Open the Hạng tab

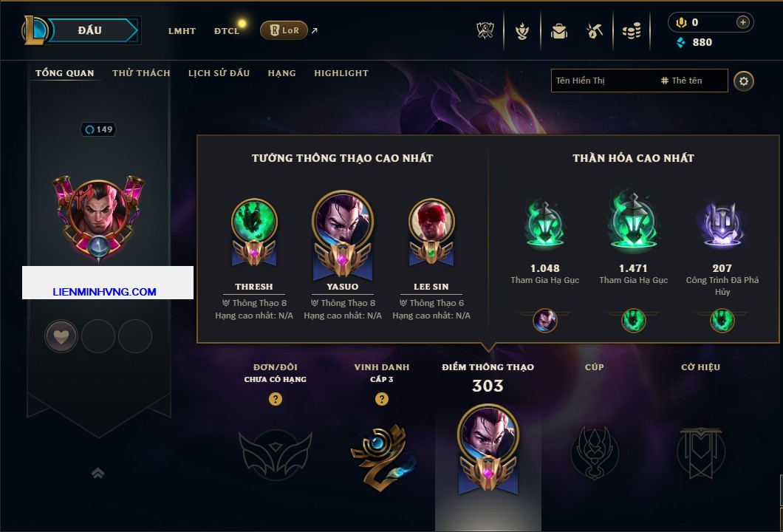[281, 73]
